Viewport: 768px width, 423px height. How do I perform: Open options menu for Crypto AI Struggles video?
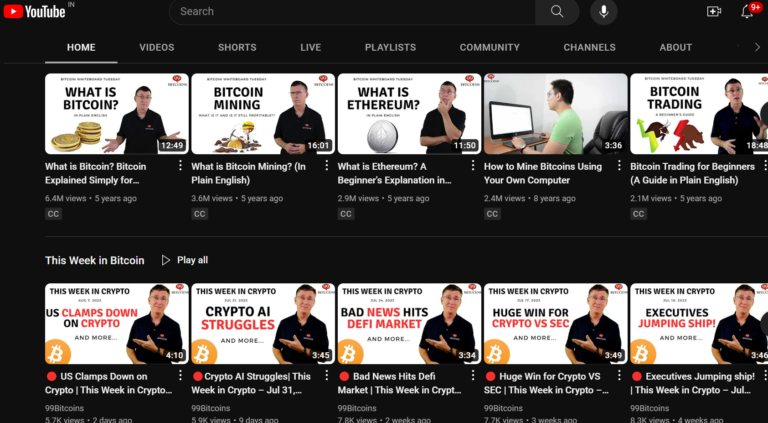[327, 376]
